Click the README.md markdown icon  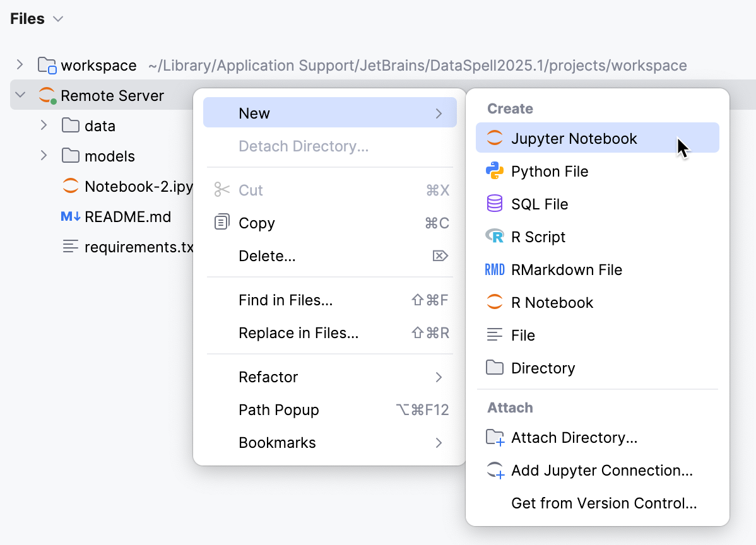(x=71, y=216)
